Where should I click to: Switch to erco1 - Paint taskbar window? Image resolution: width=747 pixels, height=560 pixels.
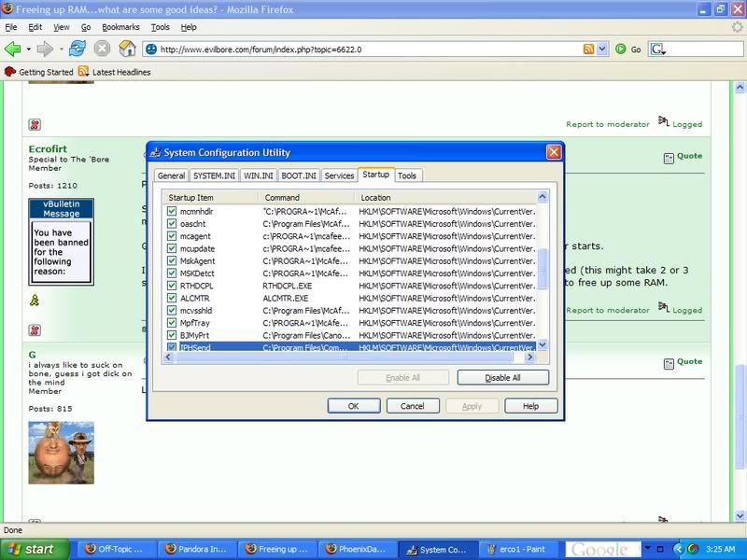click(x=519, y=549)
